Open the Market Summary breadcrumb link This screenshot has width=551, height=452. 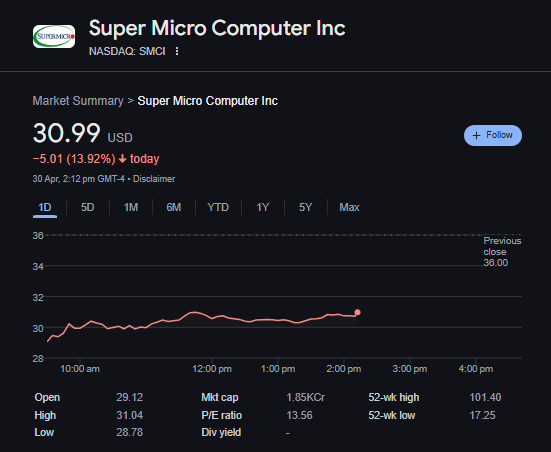(78, 101)
